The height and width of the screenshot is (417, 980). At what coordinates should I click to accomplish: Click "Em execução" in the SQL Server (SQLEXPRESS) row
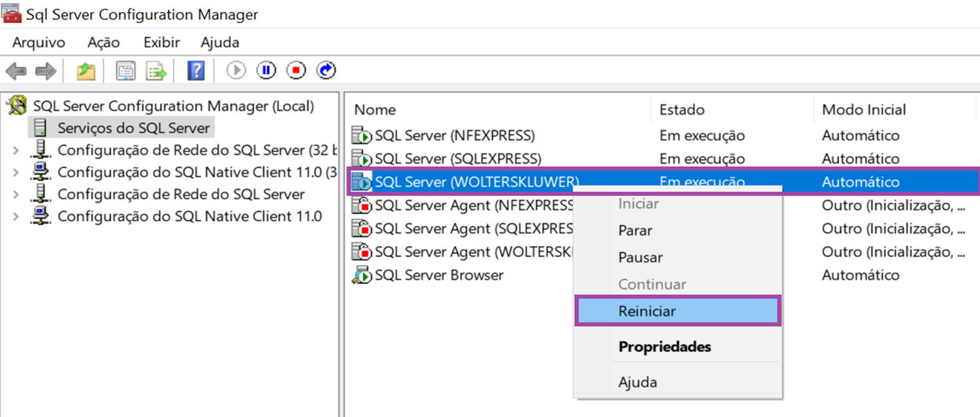702,159
